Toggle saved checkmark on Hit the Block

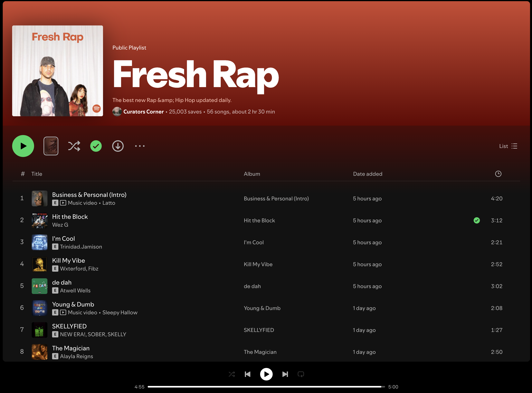[477, 221]
